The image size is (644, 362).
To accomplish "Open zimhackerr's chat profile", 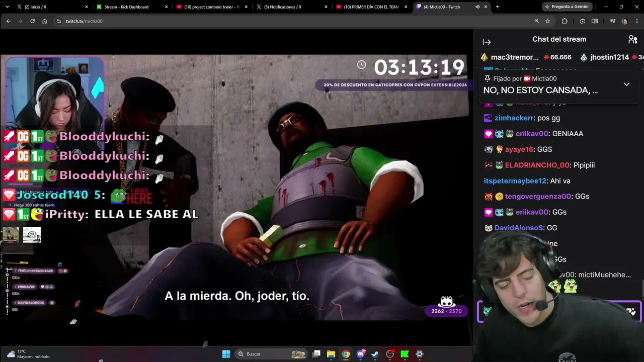I will tap(514, 118).
